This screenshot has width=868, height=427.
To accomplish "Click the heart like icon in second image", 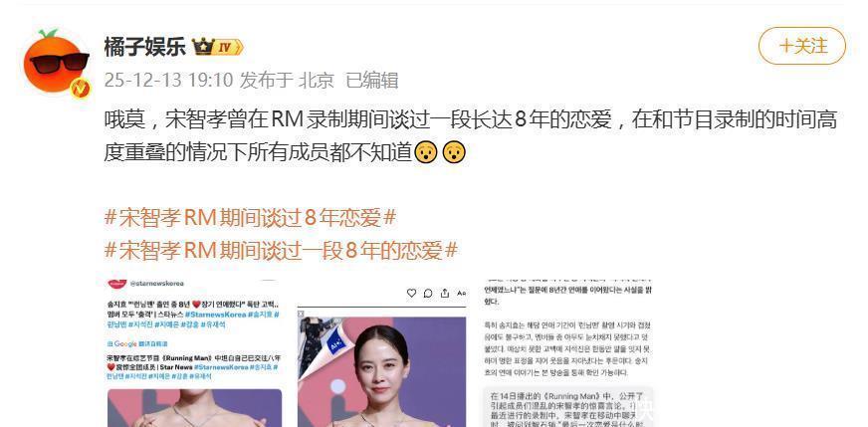I will pyautogui.click(x=411, y=294).
